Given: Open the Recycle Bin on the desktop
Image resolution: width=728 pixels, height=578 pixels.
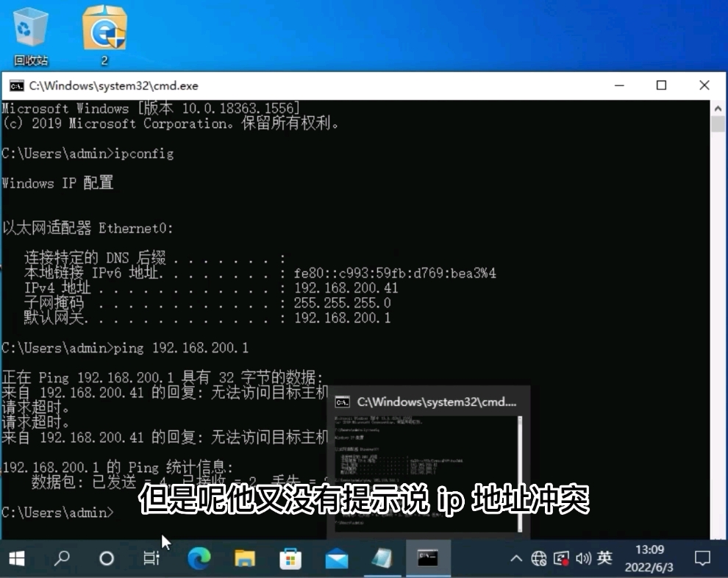Looking at the screenshot, I should [x=30, y=31].
